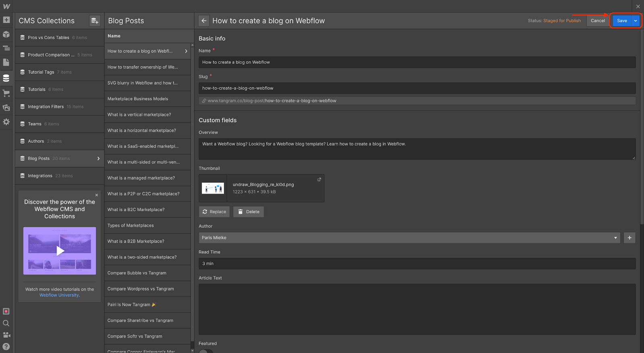Viewport: 644px width, 353px height.
Task: Open post 'What is a vertical marketplace?'
Action: pos(147,115)
